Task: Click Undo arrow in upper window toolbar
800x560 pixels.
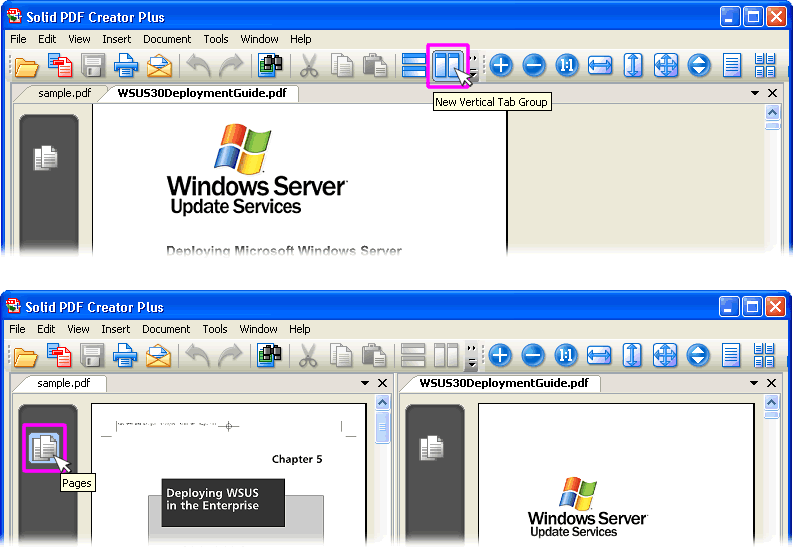Action: pos(198,66)
